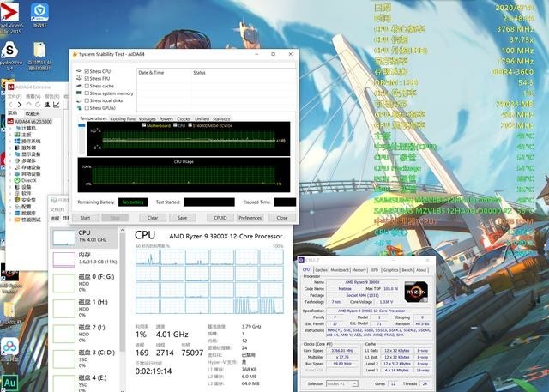Click Start button in Stability Test

(x=86, y=218)
